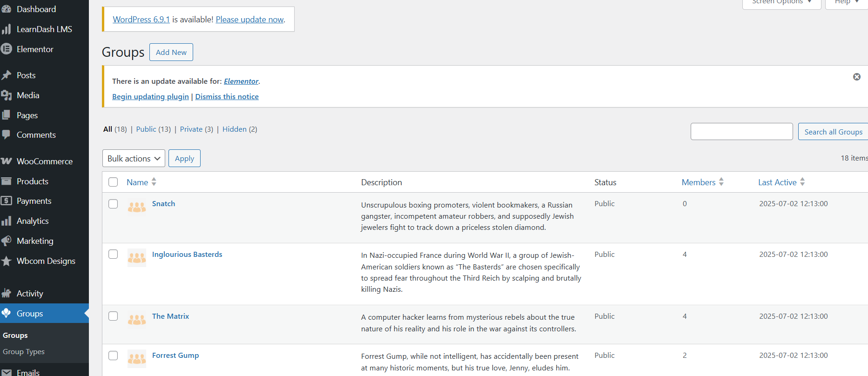Click the Posts pushpin icon
The width and height of the screenshot is (868, 376).
(x=6, y=75)
